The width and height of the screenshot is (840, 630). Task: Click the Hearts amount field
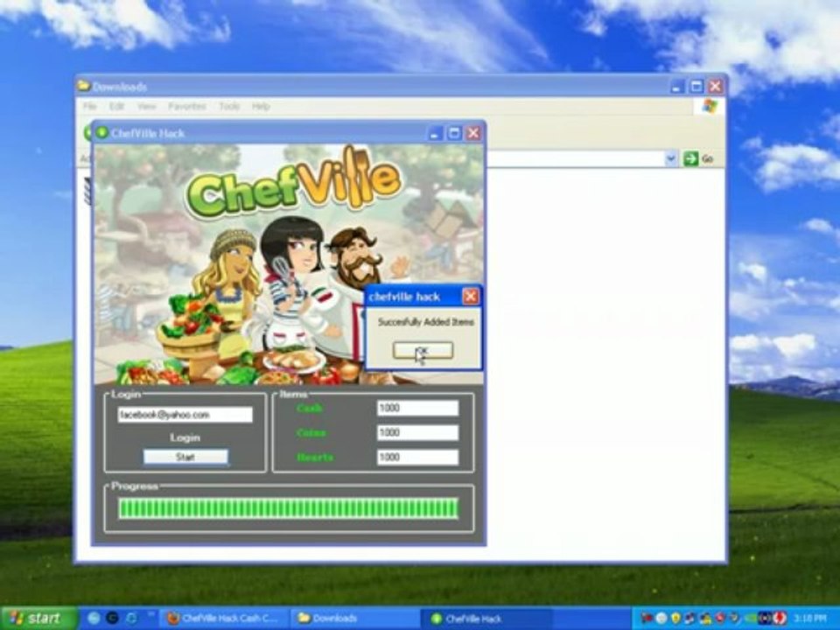pyautogui.click(x=417, y=457)
